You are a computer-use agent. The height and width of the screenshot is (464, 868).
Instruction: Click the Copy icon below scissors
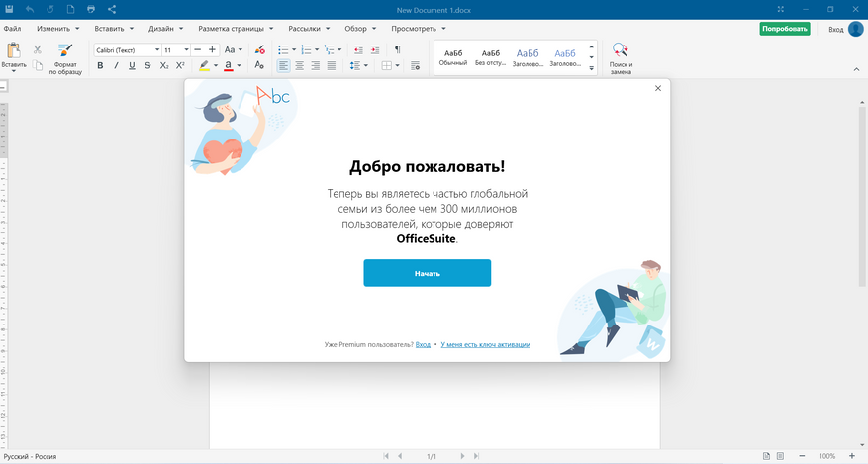pyautogui.click(x=37, y=66)
